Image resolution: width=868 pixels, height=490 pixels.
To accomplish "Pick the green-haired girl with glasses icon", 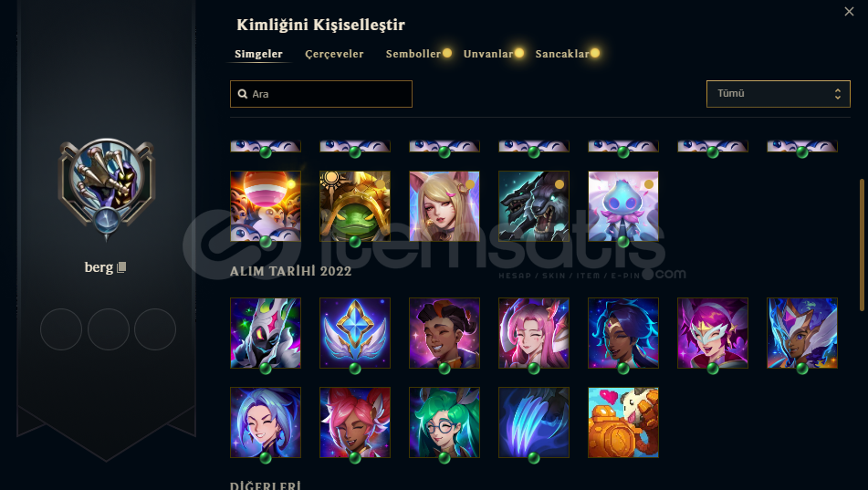I will pyautogui.click(x=444, y=422).
